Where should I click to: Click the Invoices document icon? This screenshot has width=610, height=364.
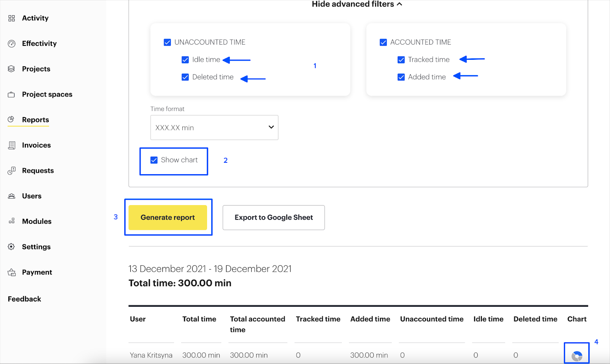(11, 145)
